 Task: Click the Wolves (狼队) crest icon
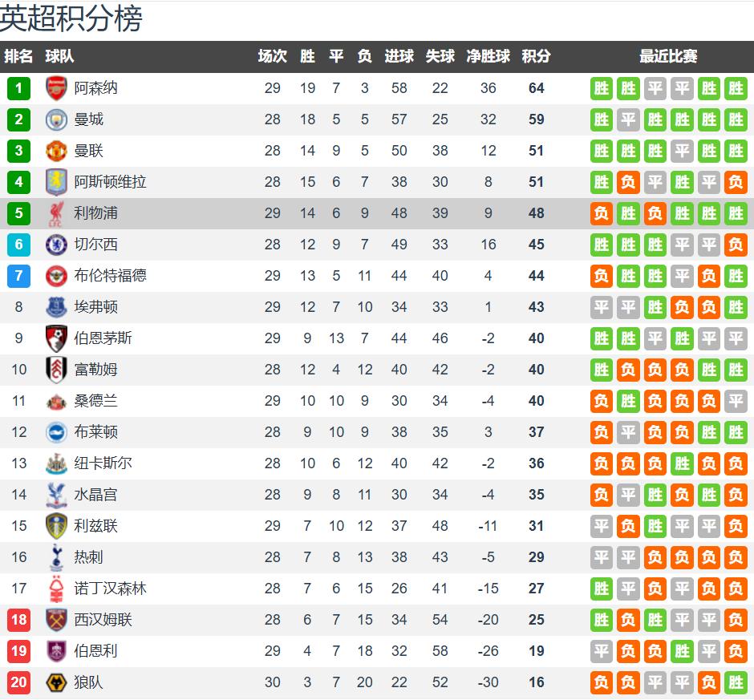pyautogui.click(x=56, y=682)
